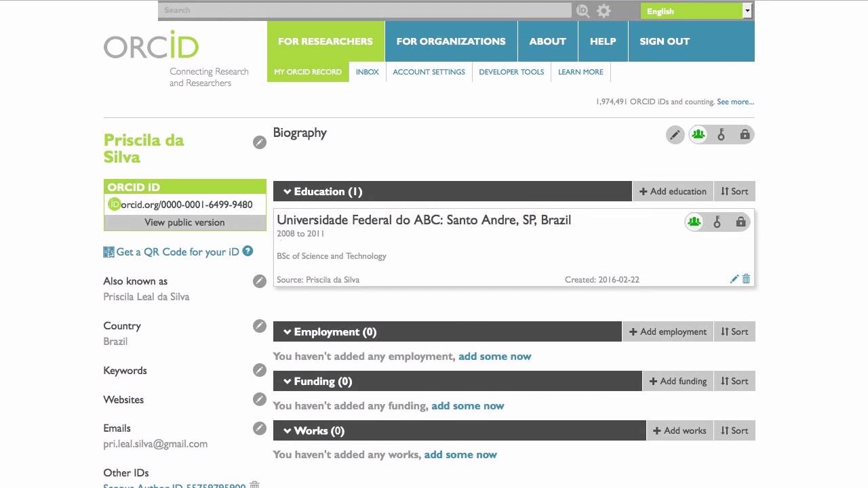Screen dimensions: 868x488
Task: Click See more link near ORCID iD count
Action: pyautogui.click(x=735, y=102)
